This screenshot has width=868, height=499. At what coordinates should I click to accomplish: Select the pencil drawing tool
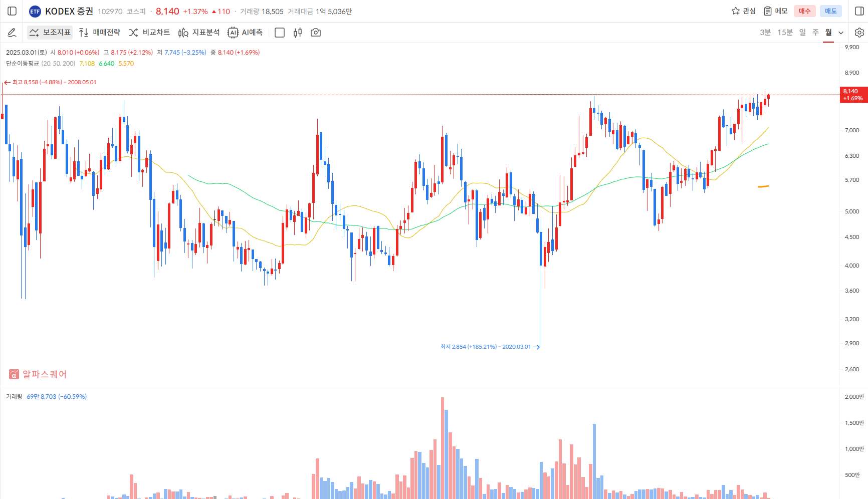click(12, 33)
